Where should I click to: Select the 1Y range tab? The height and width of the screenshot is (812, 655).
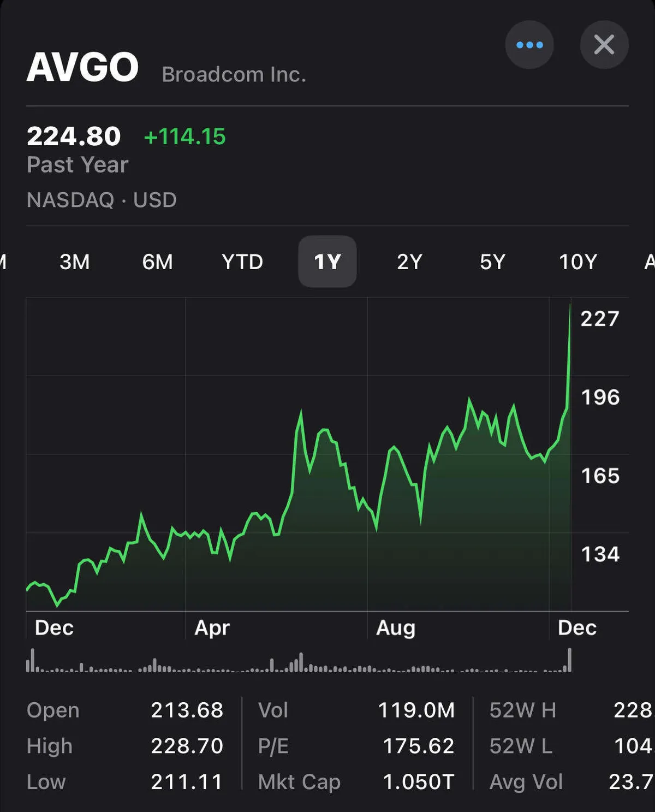click(327, 262)
